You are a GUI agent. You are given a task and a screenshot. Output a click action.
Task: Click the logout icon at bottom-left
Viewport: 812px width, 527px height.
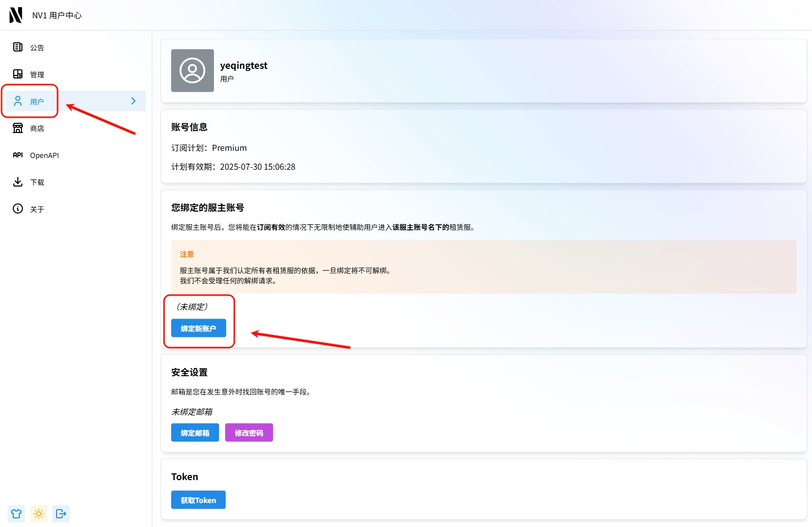point(61,514)
